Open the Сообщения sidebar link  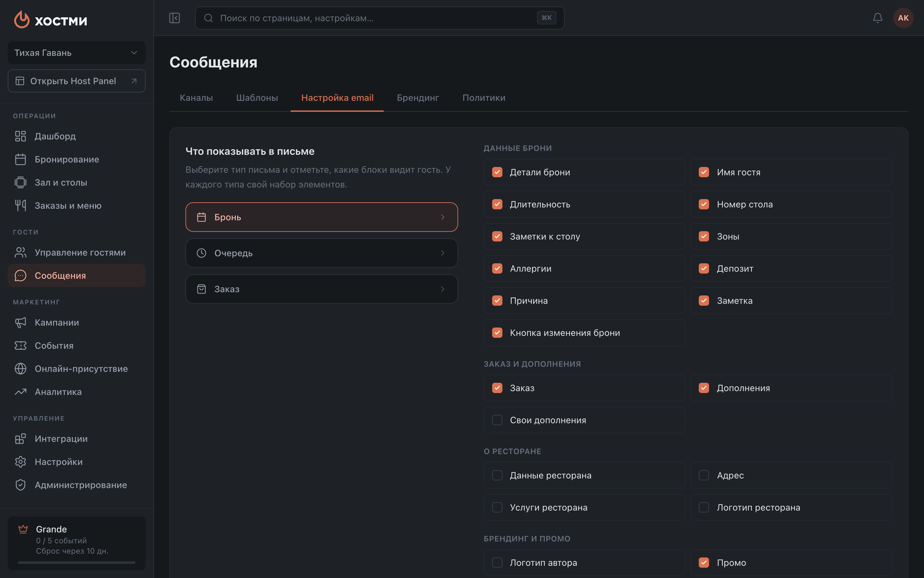[x=76, y=276]
